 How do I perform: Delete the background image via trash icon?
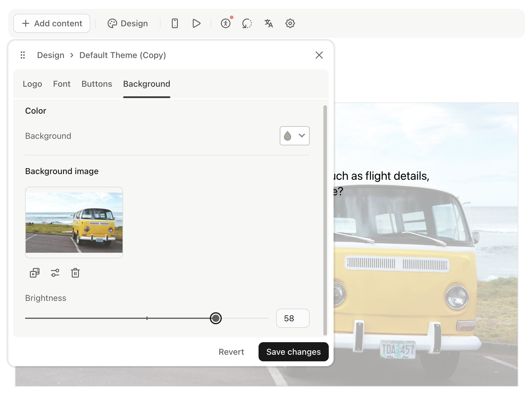75,273
